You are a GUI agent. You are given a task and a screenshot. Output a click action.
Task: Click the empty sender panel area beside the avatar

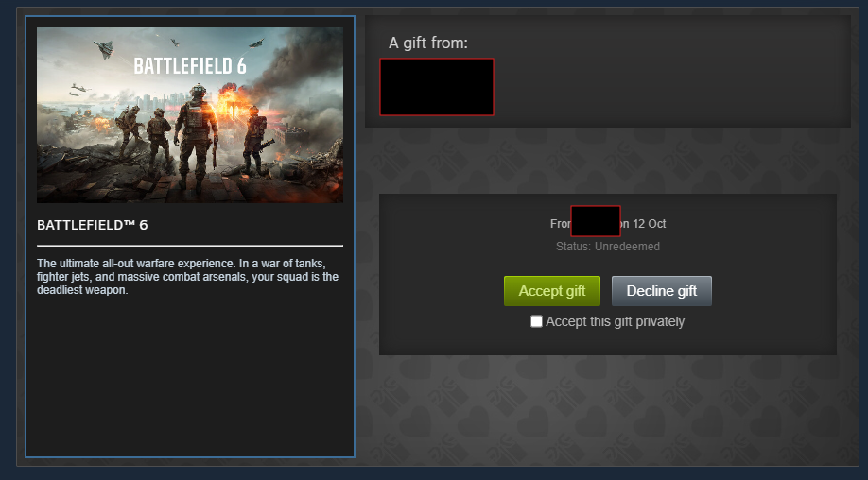pyautogui.click(x=669, y=87)
